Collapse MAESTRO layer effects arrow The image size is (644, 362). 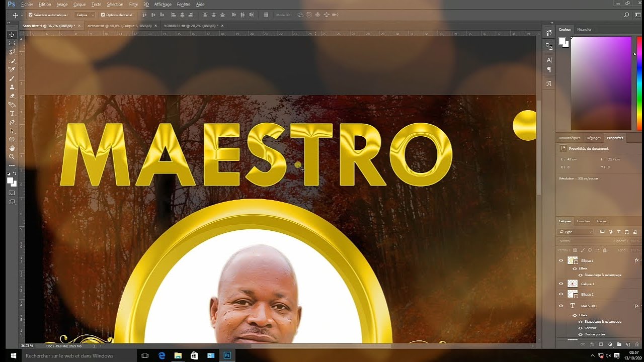coord(642,306)
